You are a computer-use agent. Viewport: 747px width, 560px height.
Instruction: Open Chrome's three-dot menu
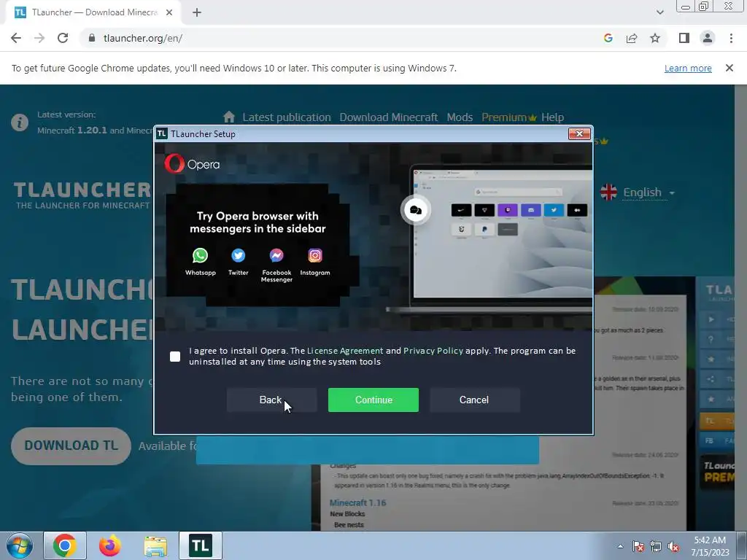[x=731, y=38]
